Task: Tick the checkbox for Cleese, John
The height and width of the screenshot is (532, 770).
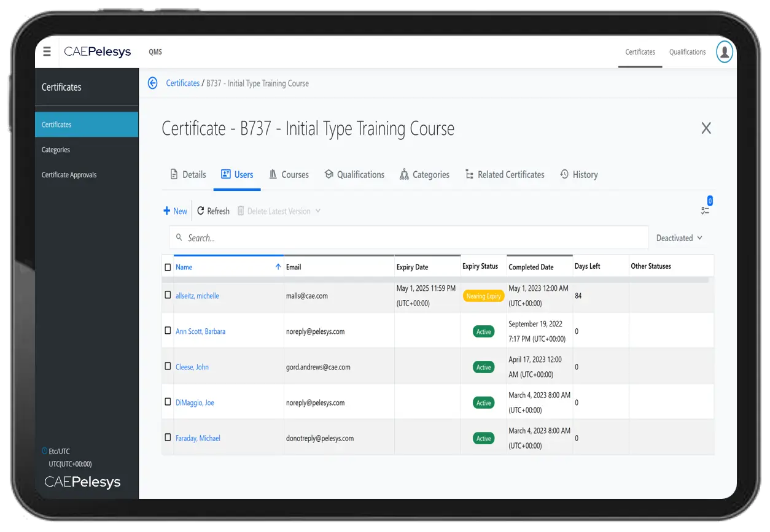Action: coord(168,366)
